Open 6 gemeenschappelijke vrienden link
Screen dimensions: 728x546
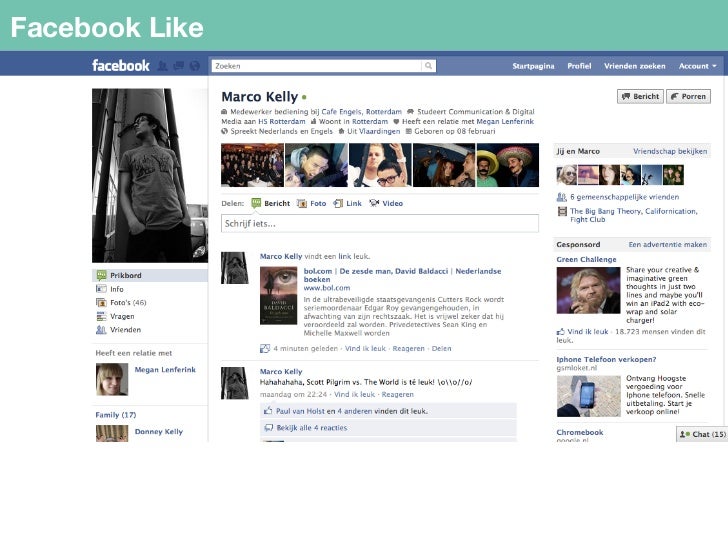click(624, 197)
